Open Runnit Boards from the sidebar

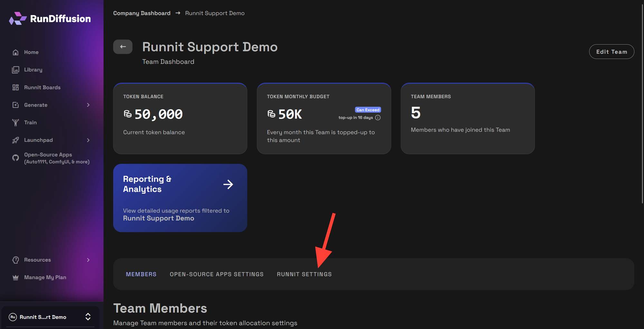[42, 87]
